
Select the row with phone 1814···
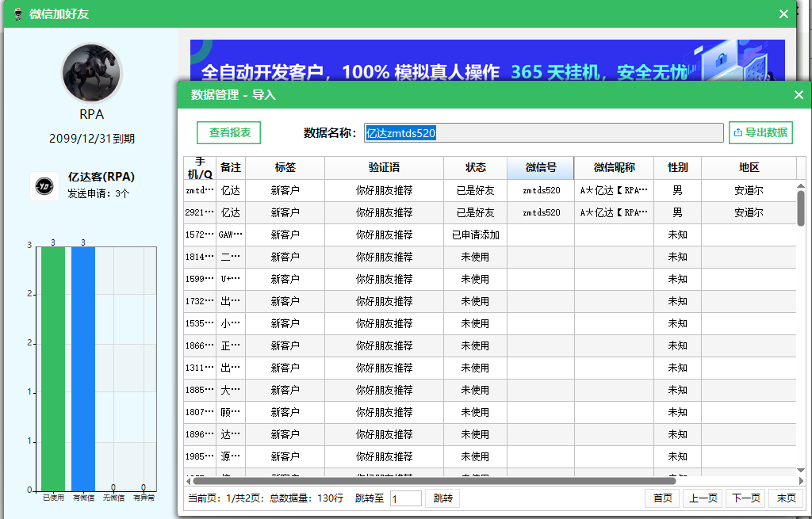point(490,258)
